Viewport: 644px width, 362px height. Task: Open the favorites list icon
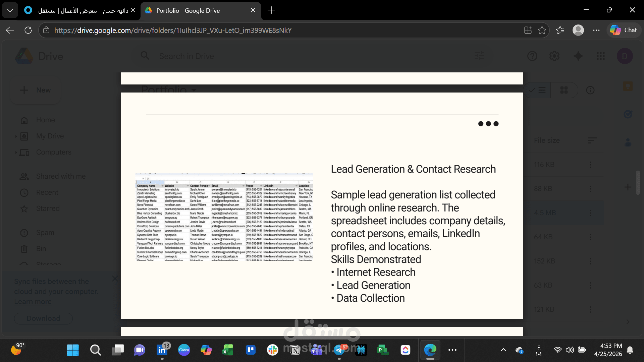pyautogui.click(x=560, y=30)
